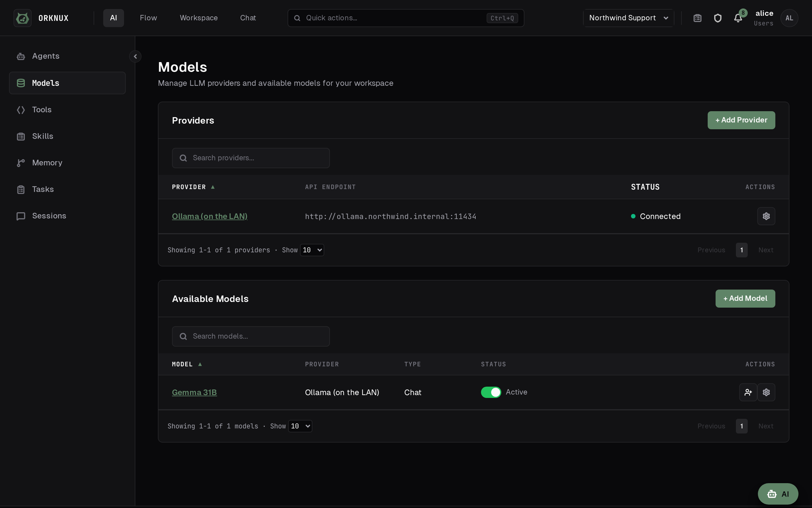Click page 1 in models pagination

pyautogui.click(x=742, y=426)
